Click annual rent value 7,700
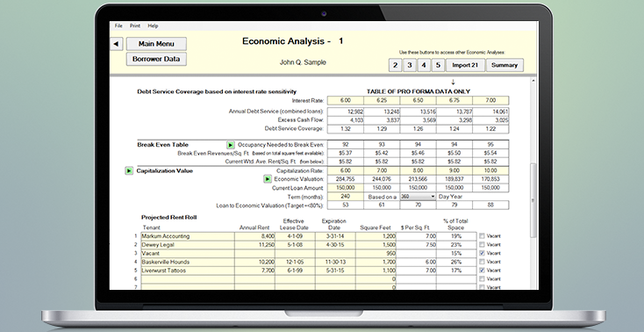This screenshot has width=644, height=332. (x=254, y=271)
